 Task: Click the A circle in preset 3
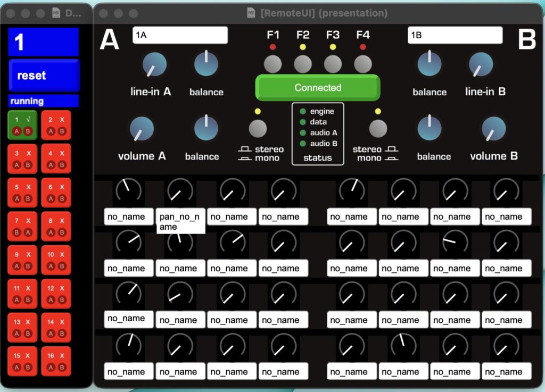coord(16,165)
